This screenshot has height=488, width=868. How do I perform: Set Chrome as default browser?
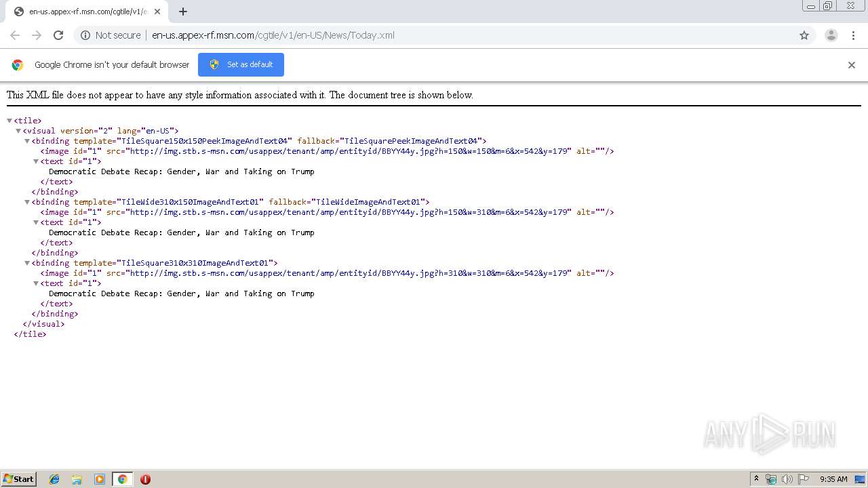pos(241,64)
